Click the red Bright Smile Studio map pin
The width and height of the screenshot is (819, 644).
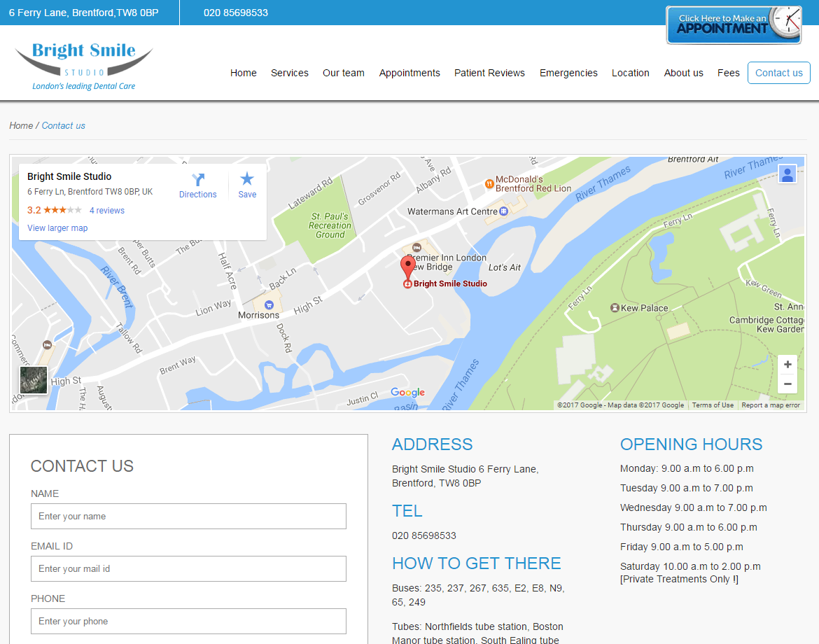click(x=408, y=268)
